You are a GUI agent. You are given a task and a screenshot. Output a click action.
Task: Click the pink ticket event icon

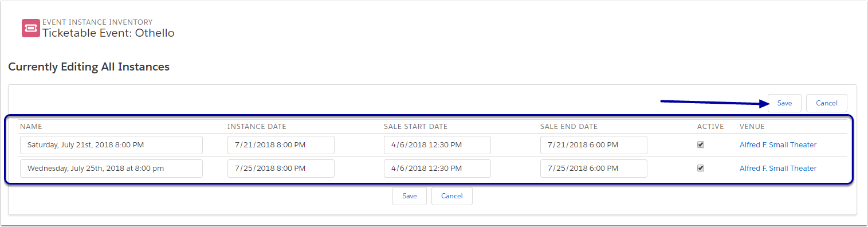(31, 28)
